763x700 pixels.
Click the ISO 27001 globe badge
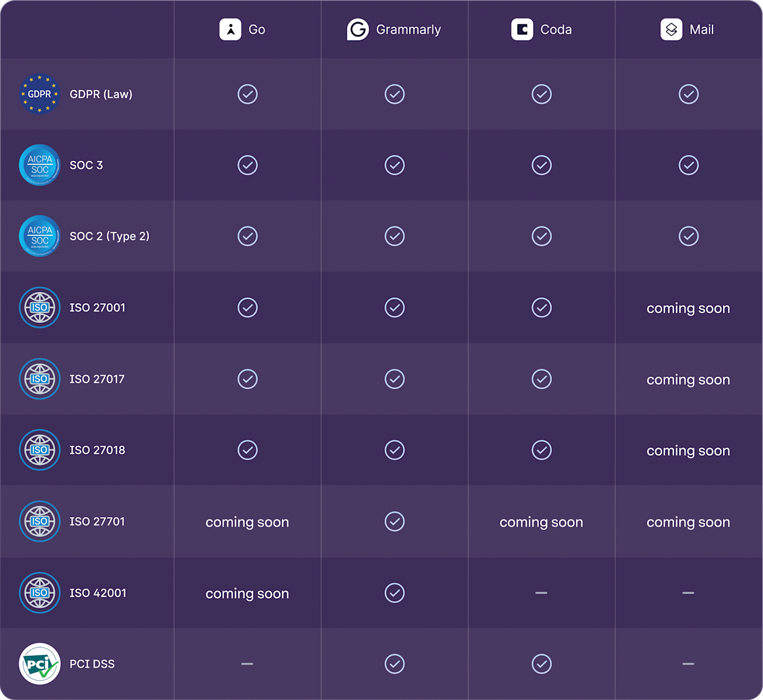pyautogui.click(x=39, y=307)
